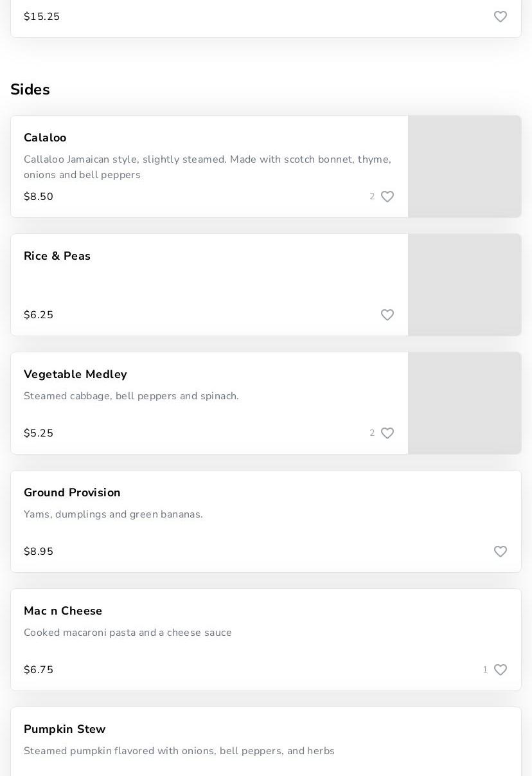The width and height of the screenshot is (532, 776).
Task: Favorite the Vegetable Medley side
Action: click(387, 433)
